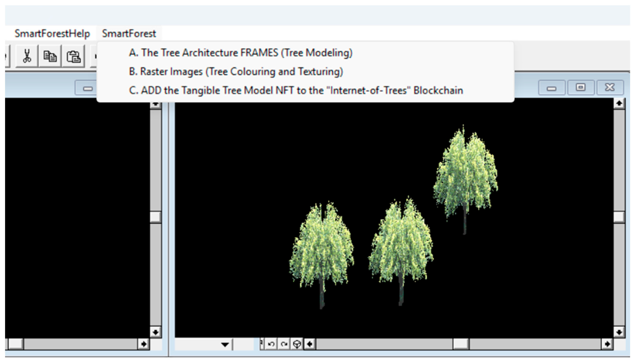
Task: Select A. The Tree Architecture FRAMES option
Action: [240, 53]
